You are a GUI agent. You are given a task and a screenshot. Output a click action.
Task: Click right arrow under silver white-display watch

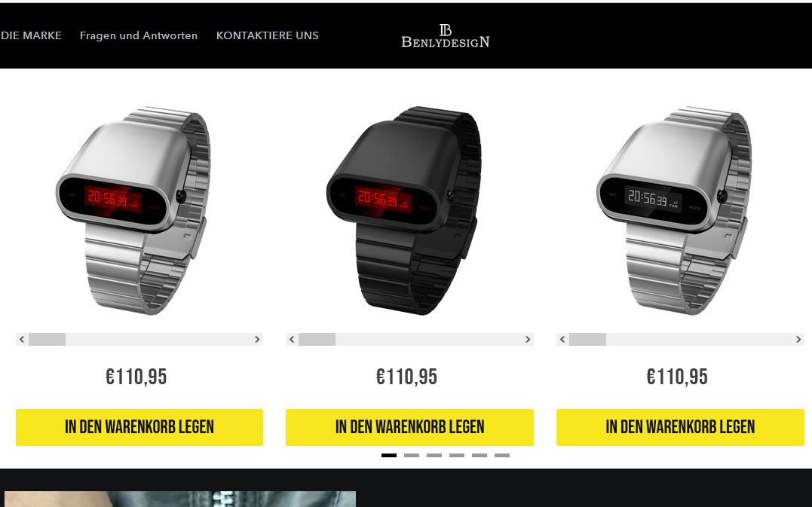pyautogui.click(x=798, y=339)
